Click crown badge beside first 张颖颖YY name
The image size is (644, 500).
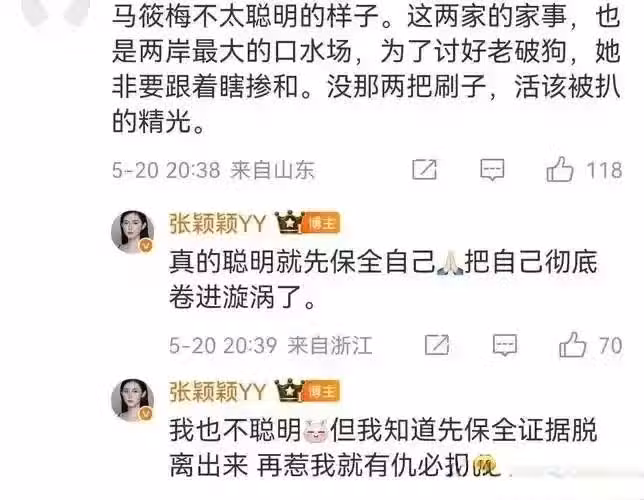pyautogui.click(x=289, y=222)
